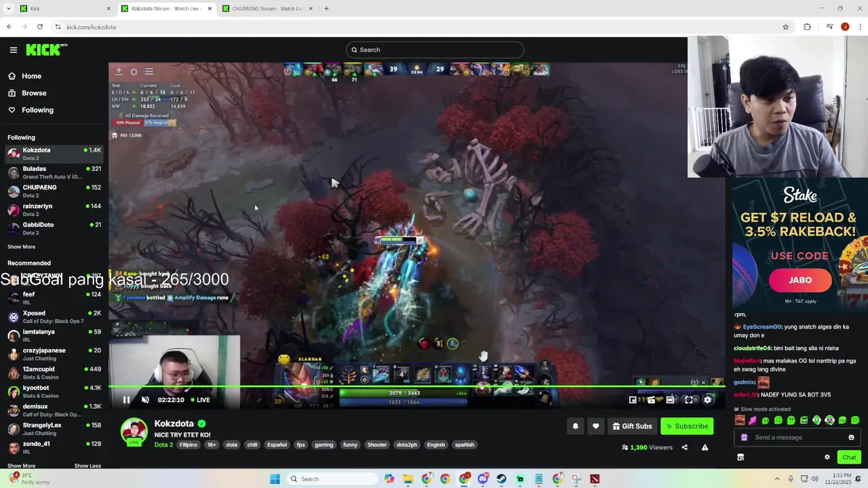Click the Kokzdota streamer avatar
868x488 pixels.
coord(134,430)
